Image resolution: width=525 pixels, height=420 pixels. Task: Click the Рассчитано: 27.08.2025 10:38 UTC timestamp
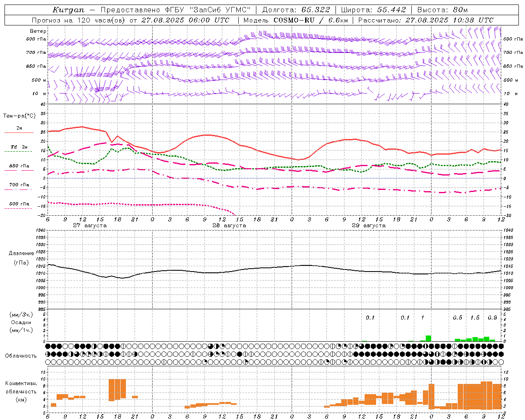coord(426,20)
